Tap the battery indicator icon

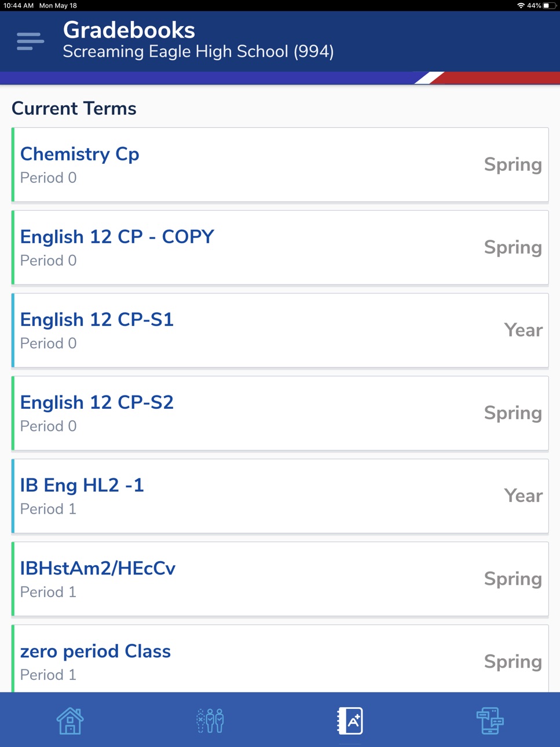pos(549,5)
